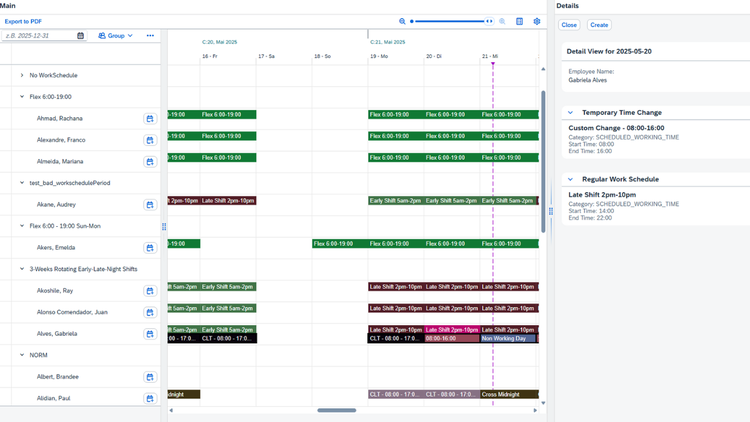Click Late Shift 2pm-10pm title in Details
The height and width of the screenshot is (422, 750).
[x=602, y=195]
